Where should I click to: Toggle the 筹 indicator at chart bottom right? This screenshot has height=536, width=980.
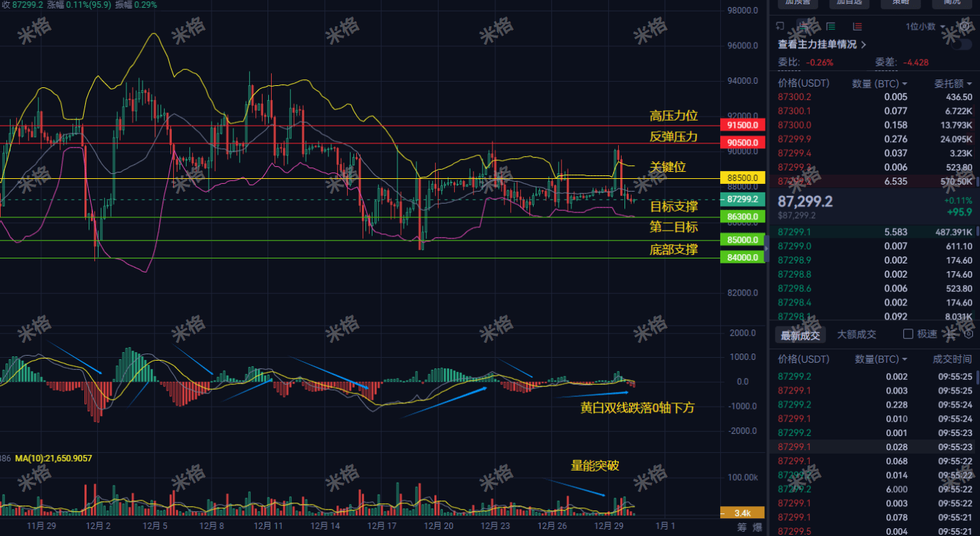click(742, 527)
